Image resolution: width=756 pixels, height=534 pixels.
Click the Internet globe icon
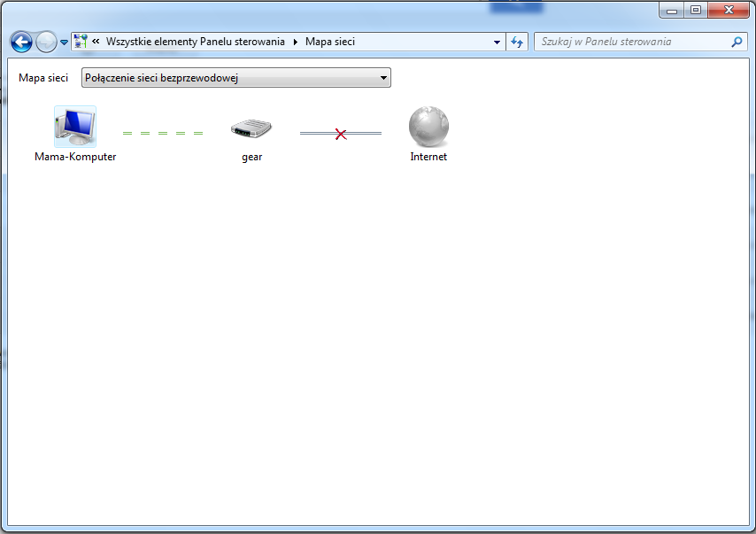(428, 127)
